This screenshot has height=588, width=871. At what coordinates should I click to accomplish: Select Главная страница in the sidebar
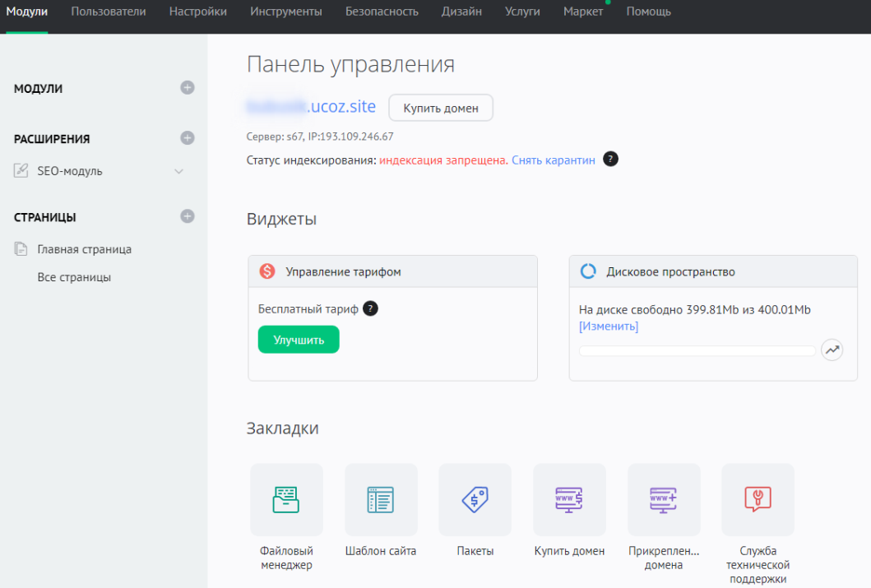coord(84,249)
